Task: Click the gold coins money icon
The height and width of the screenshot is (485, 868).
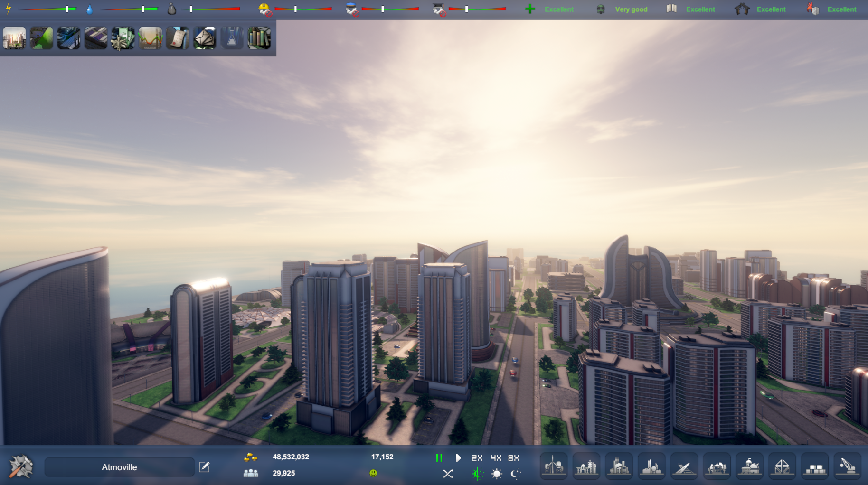Action: click(x=250, y=457)
